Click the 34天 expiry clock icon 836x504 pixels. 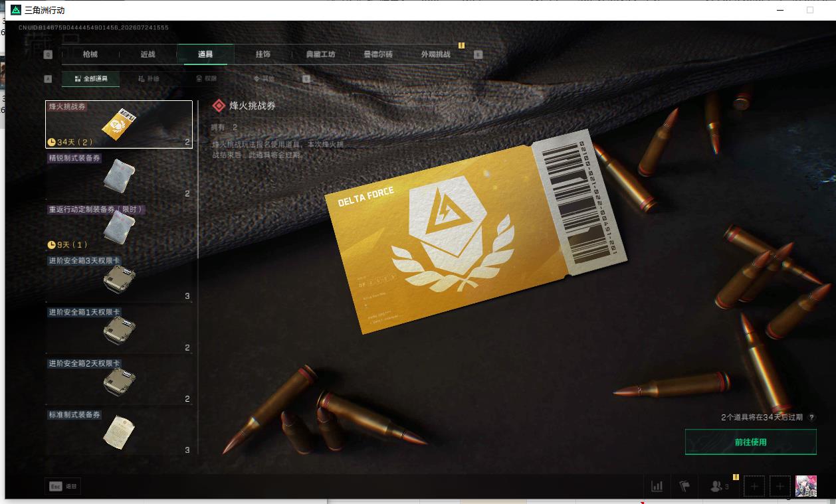click(52, 142)
